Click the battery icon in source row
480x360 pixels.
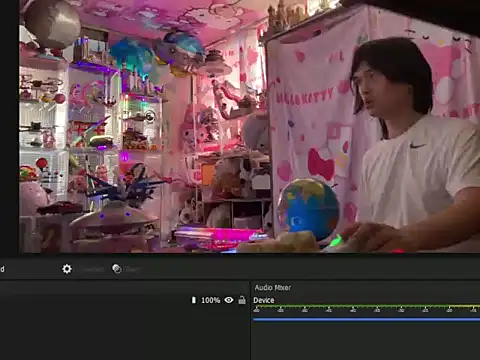pos(194,300)
